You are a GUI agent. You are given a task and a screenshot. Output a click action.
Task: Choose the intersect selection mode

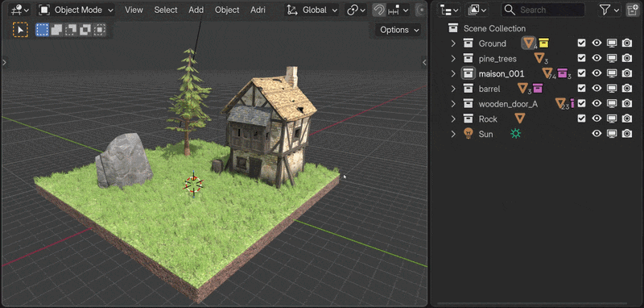pos(99,30)
